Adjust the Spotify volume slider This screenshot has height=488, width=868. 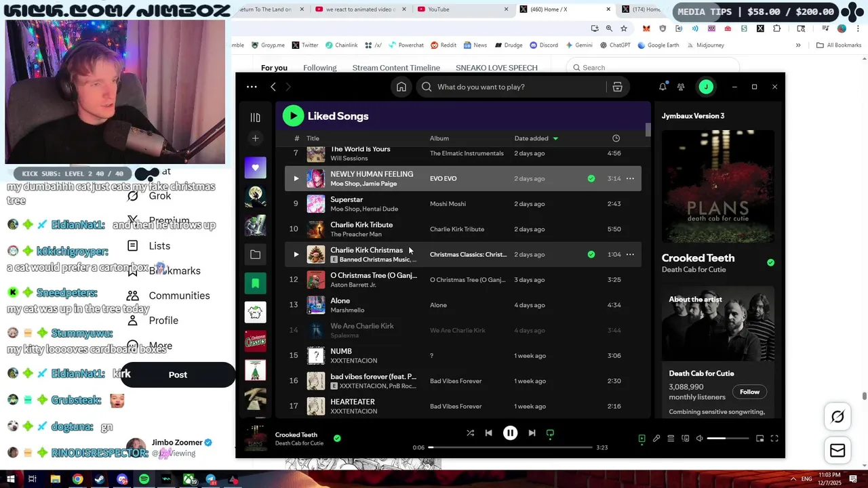pyautogui.click(x=728, y=439)
